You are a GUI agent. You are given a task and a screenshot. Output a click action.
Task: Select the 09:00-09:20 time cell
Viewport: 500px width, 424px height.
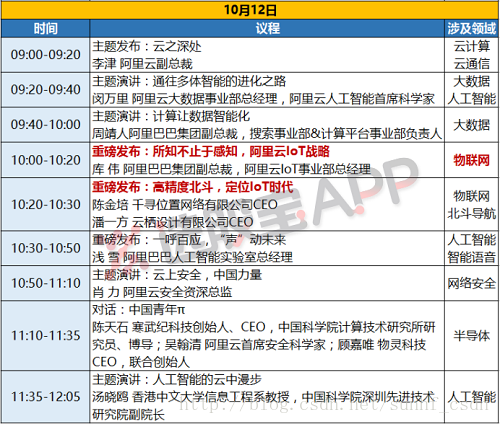point(46,55)
